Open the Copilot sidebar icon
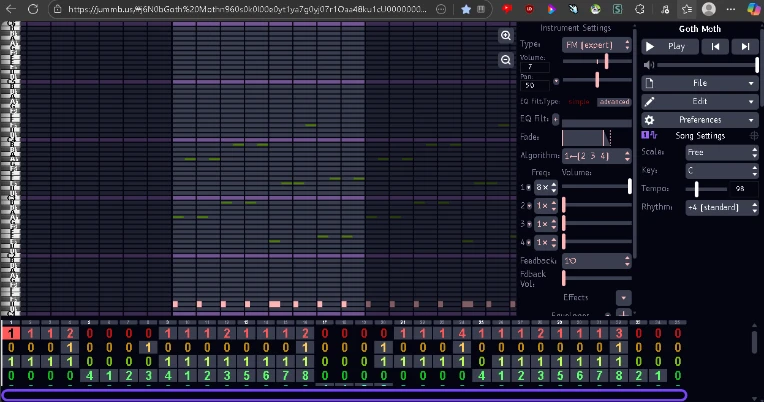The height and width of the screenshot is (402, 764). [x=753, y=9]
